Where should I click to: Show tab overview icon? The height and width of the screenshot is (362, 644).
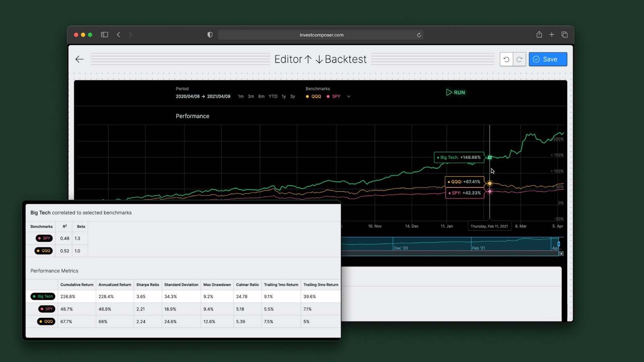564,35
